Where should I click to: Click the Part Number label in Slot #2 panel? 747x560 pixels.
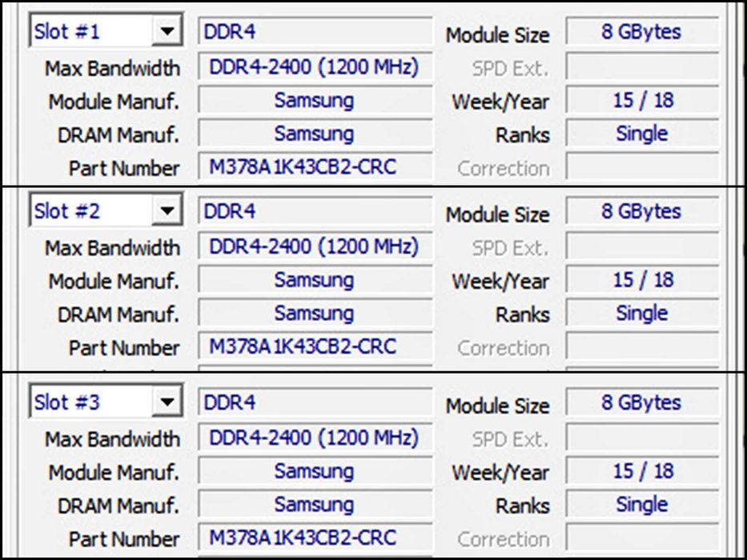coord(124,348)
